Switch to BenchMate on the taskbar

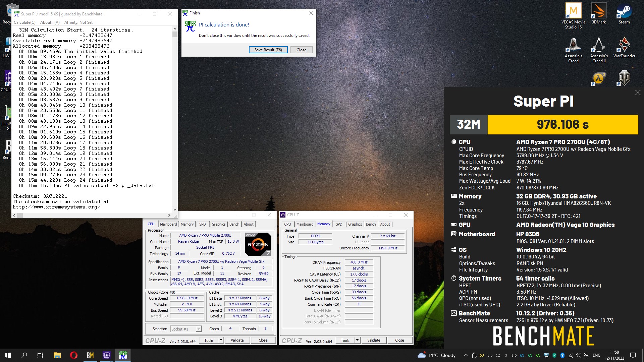[x=90, y=355]
